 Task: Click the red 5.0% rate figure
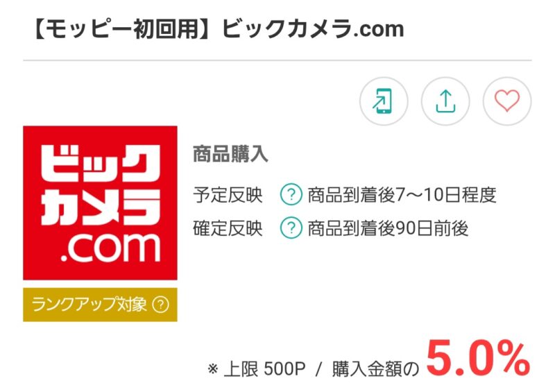(x=478, y=359)
